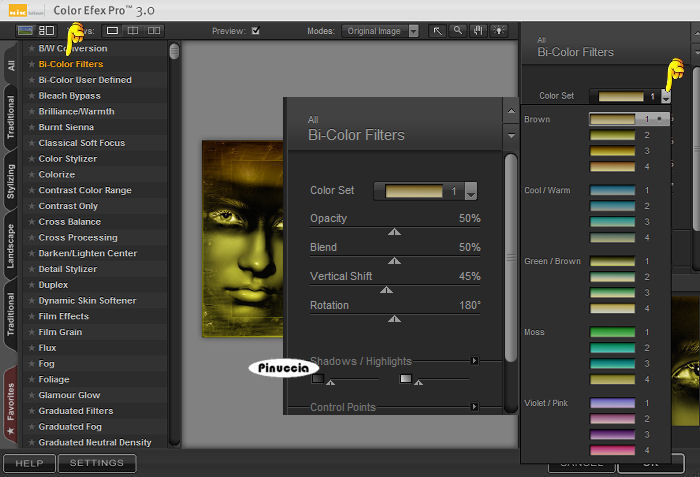
Task: Switch to single image view icon
Action: coord(113,31)
